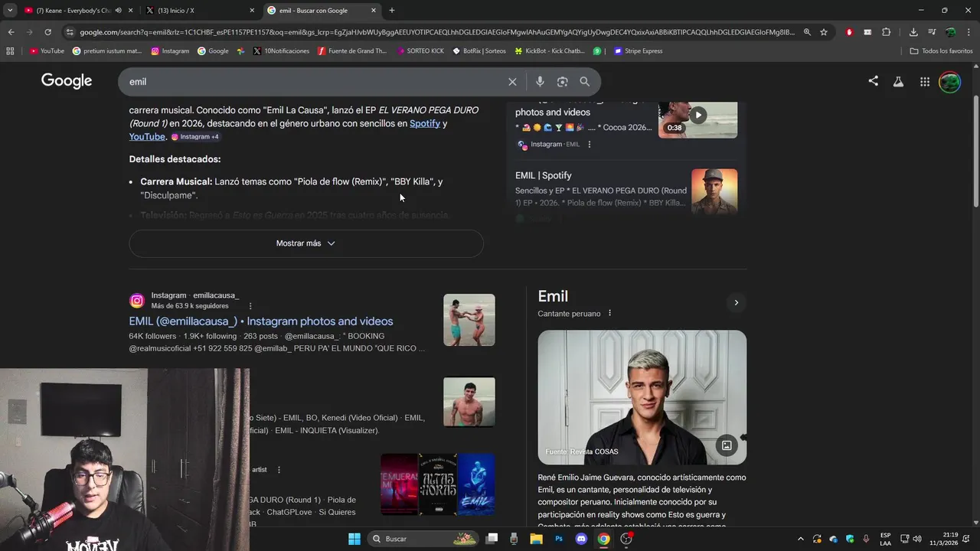
Task: Start voice search with microphone icon
Action: pos(540,82)
